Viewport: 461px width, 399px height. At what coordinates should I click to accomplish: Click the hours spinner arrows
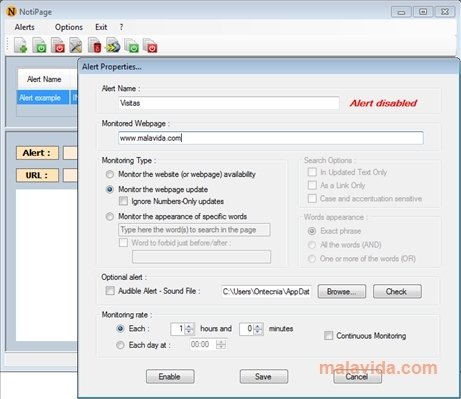click(189, 329)
